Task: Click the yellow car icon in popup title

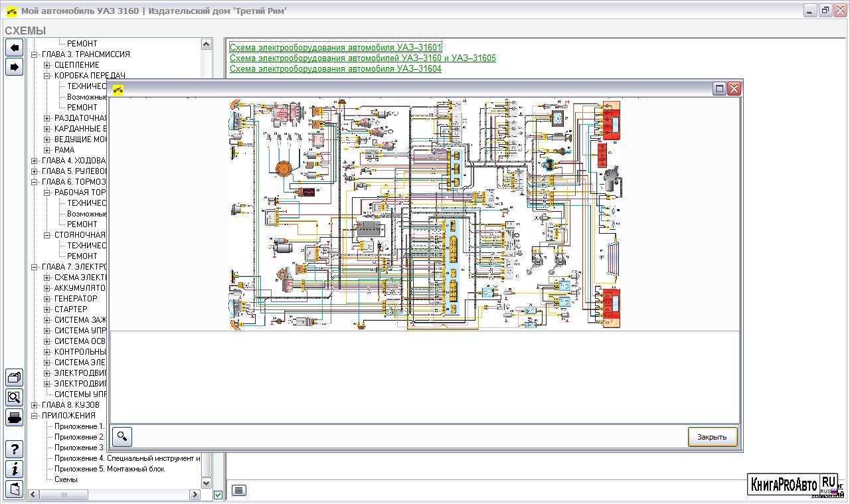Action: tap(118, 89)
